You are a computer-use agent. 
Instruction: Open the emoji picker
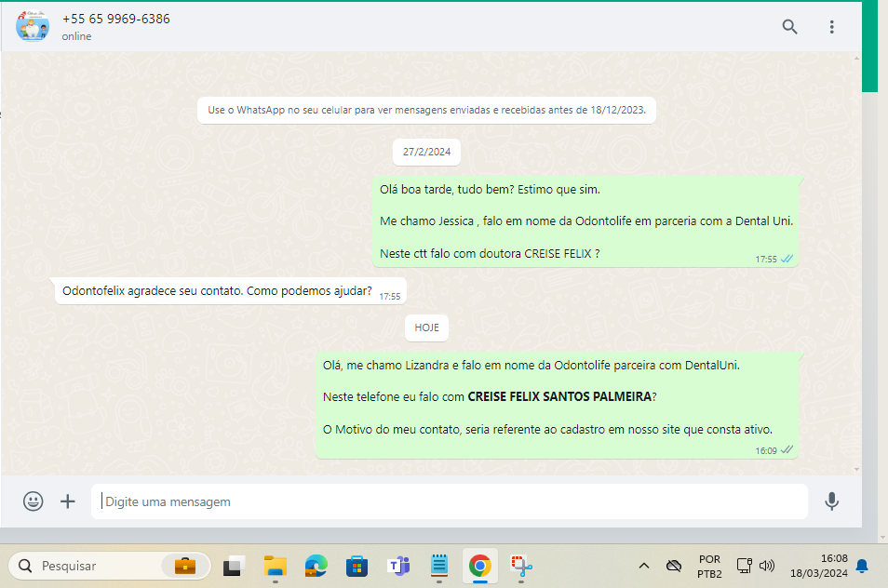point(34,501)
